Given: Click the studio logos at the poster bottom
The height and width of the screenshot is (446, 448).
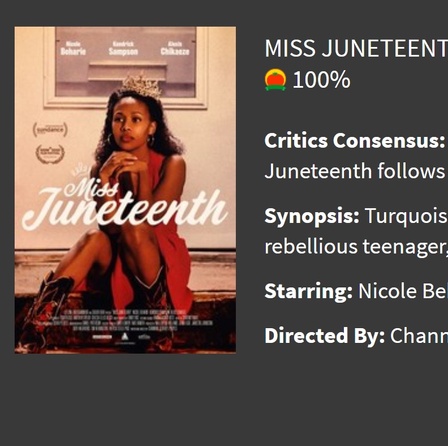Looking at the screenshot, I should point(121,337).
